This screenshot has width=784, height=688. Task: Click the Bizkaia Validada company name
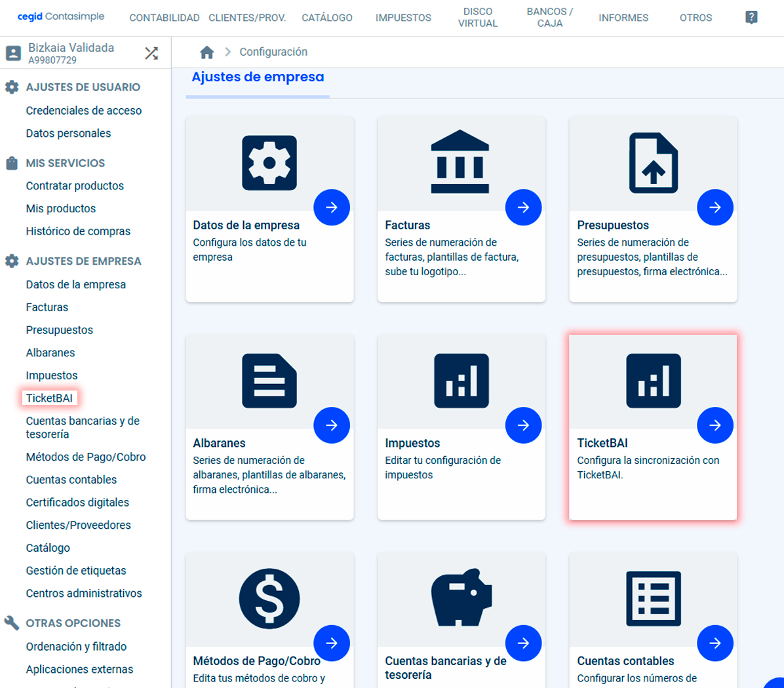point(71,48)
